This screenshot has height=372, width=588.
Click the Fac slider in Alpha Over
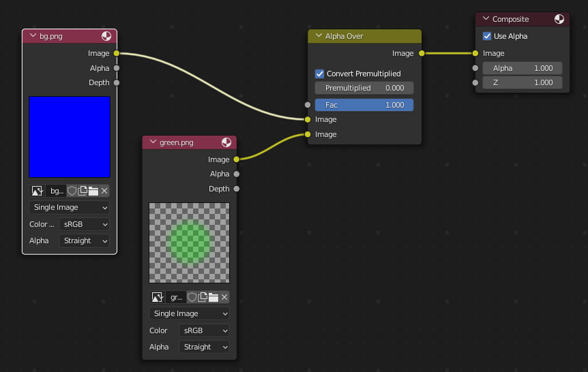coord(364,105)
